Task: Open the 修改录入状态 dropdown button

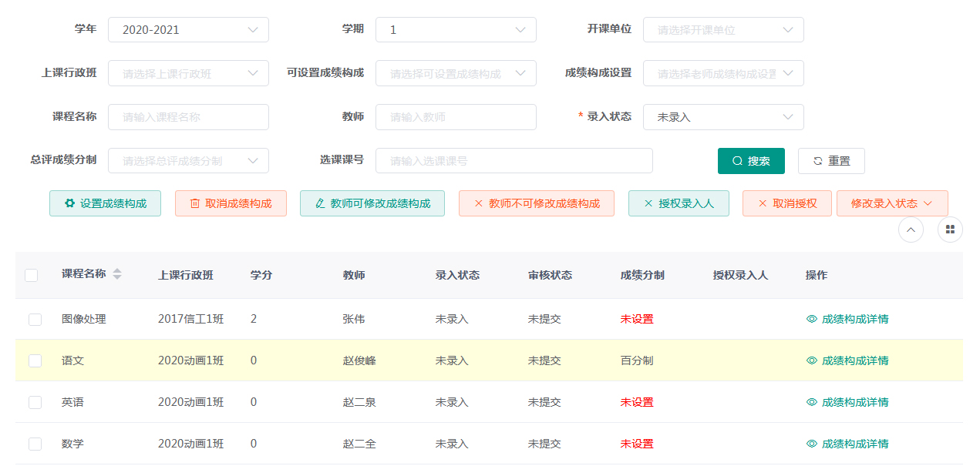Action: [891, 203]
